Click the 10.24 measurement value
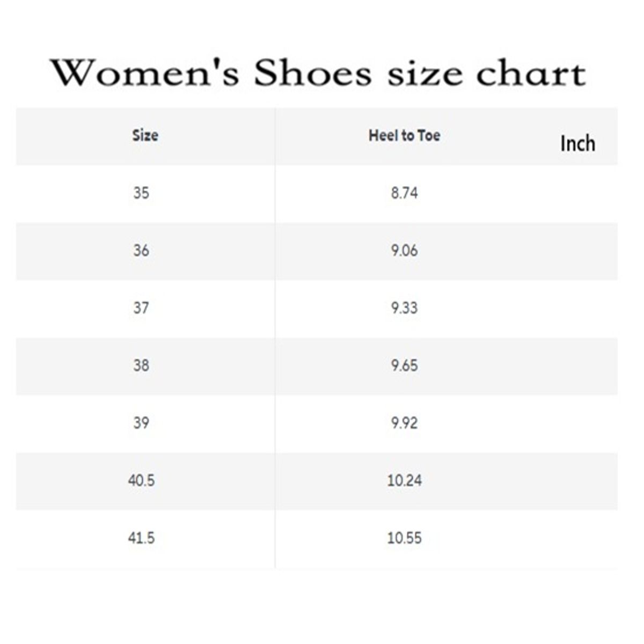 pyautogui.click(x=404, y=480)
